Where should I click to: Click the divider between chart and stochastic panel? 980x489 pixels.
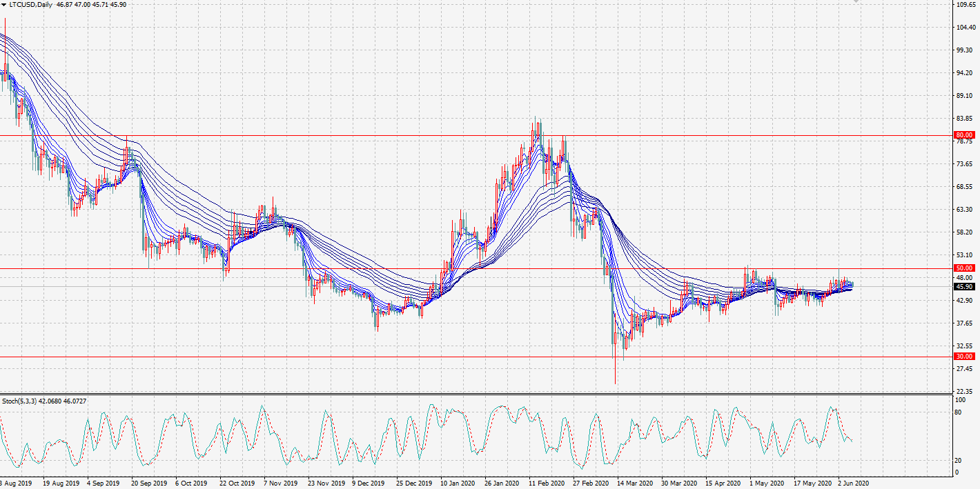click(x=483, y=394)
